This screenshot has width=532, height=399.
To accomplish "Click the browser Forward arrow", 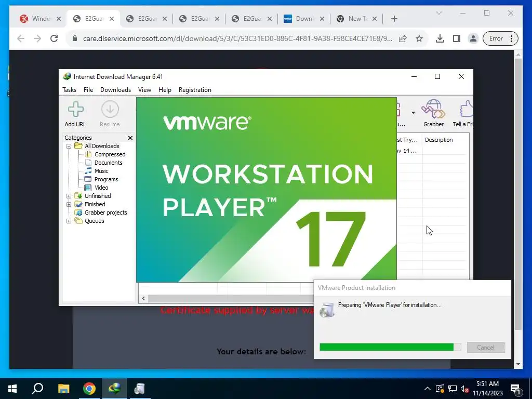I will click(x=37, y=38).
